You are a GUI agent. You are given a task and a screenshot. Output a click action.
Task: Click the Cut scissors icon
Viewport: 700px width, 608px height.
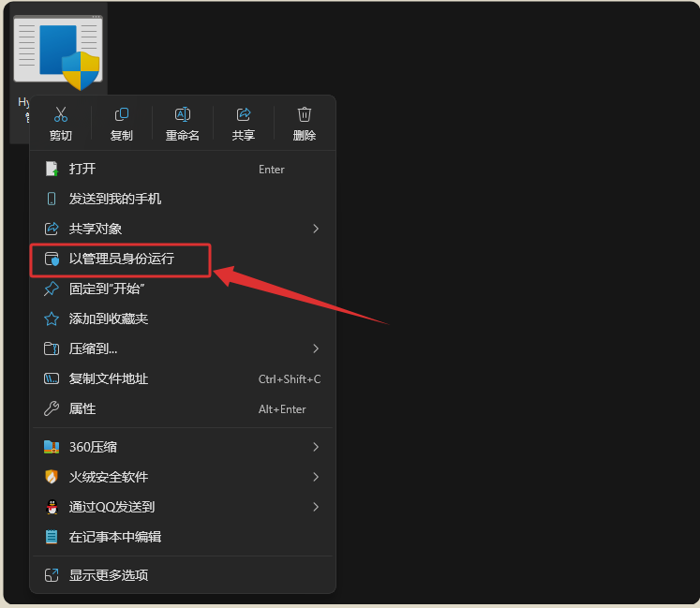point(61,114)
